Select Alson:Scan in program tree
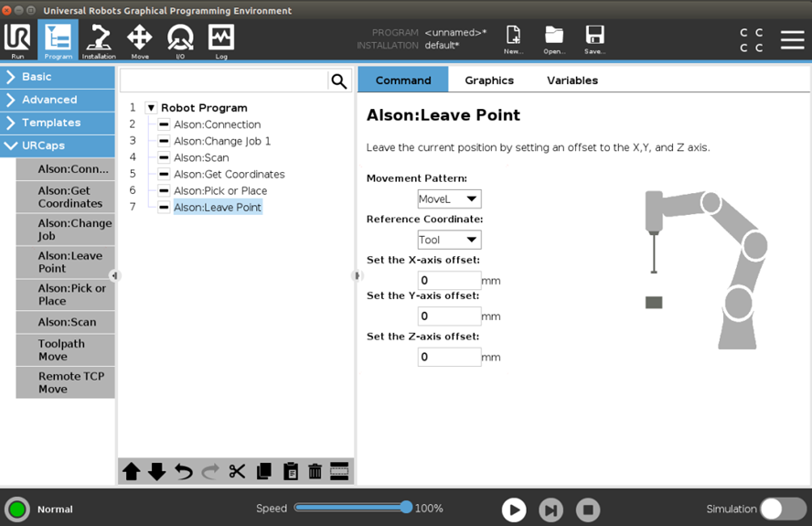Screen dimensions: 812x526 [201, 157]
